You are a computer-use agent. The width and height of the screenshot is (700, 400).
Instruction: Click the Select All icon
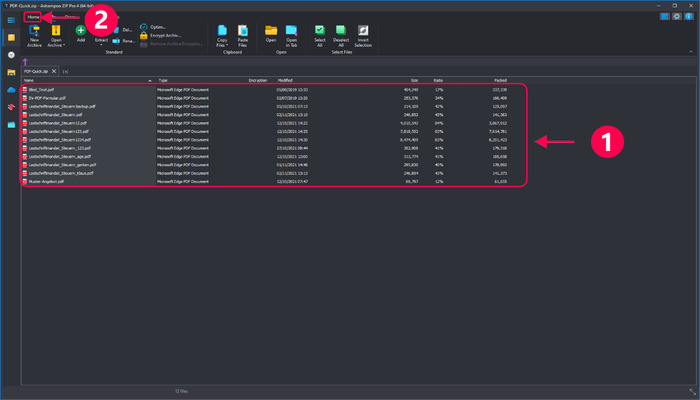pos(320,30)
